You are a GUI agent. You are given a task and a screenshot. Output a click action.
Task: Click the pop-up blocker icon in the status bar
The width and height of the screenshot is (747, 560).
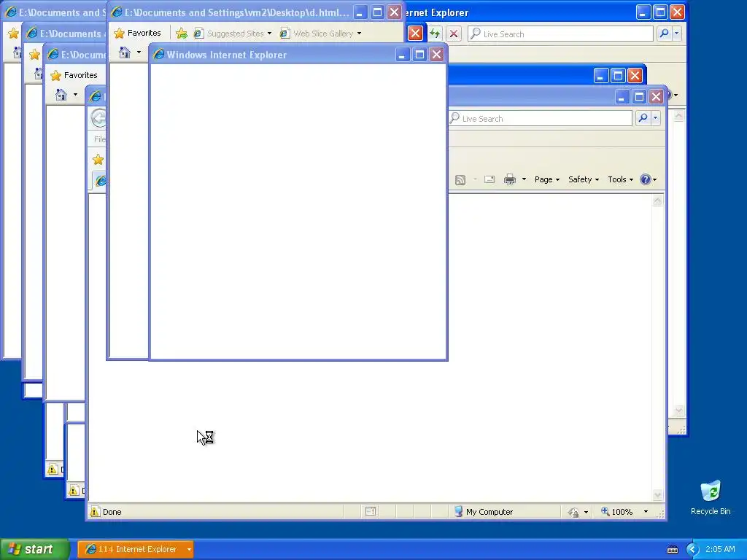[x=370, y=512]
